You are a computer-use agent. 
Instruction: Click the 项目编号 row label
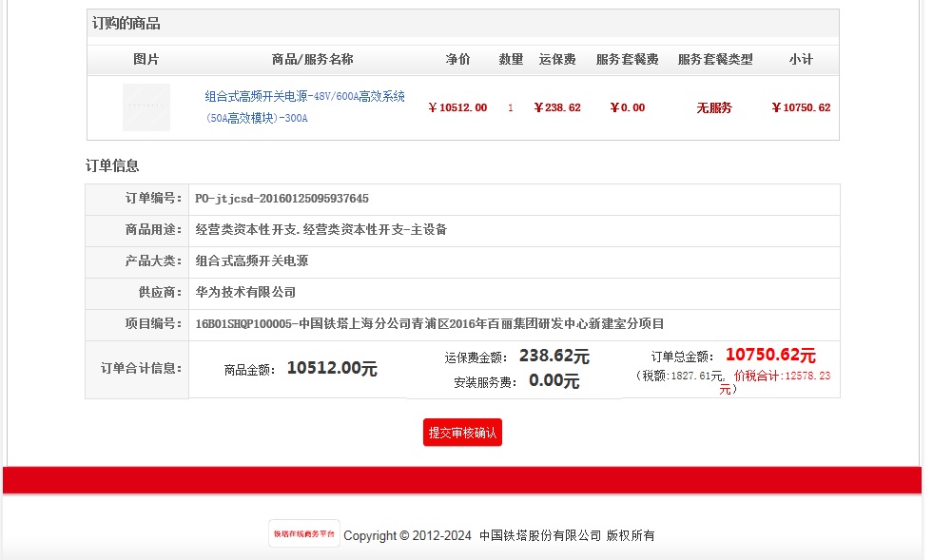pyautogui.click(x=153, y=324)
